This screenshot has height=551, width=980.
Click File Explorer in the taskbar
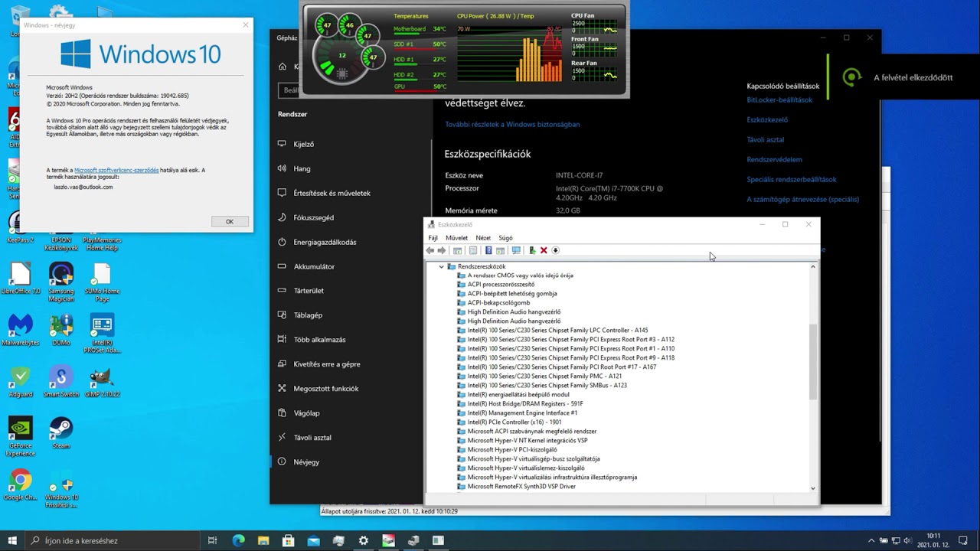pyautogui.click(x=263, y=540)
